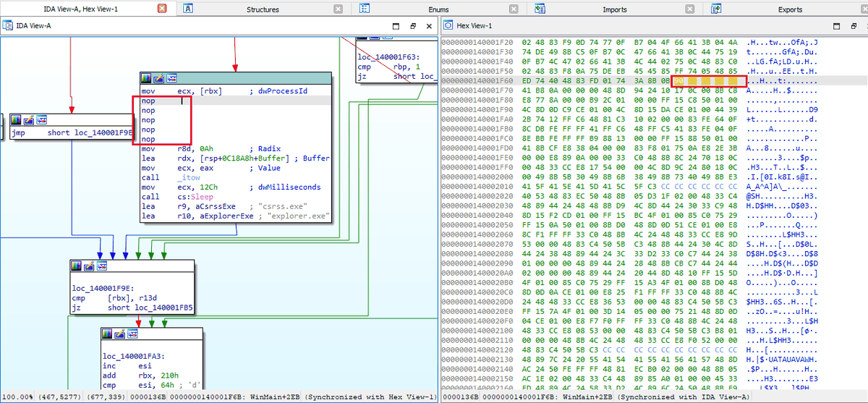Close the Imports tab
Image resolution: width=868 pixels, height=403 pixels.
(690, 9)
